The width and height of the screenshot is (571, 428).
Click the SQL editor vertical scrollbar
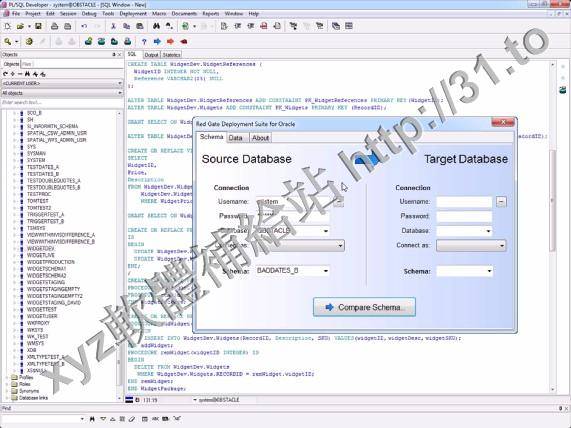point(552,226)
